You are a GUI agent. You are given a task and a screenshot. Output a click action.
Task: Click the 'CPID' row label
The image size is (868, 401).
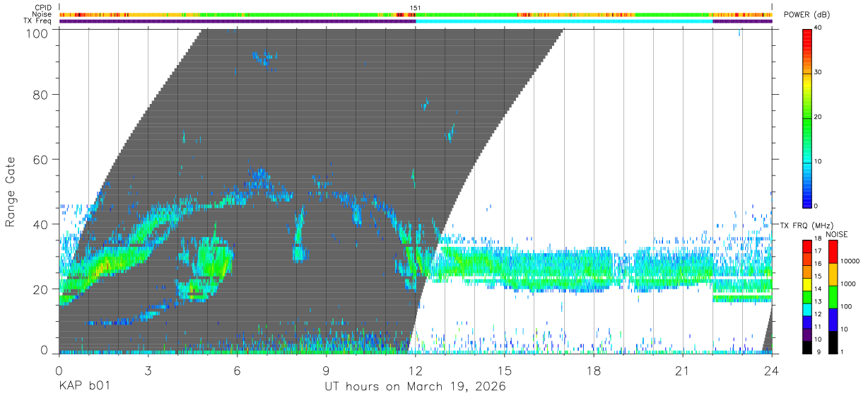[42, 8]
